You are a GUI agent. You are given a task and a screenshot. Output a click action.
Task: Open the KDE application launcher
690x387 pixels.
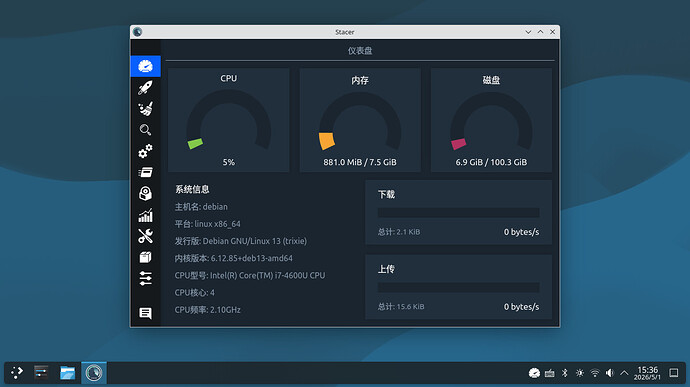click(17, 372)
